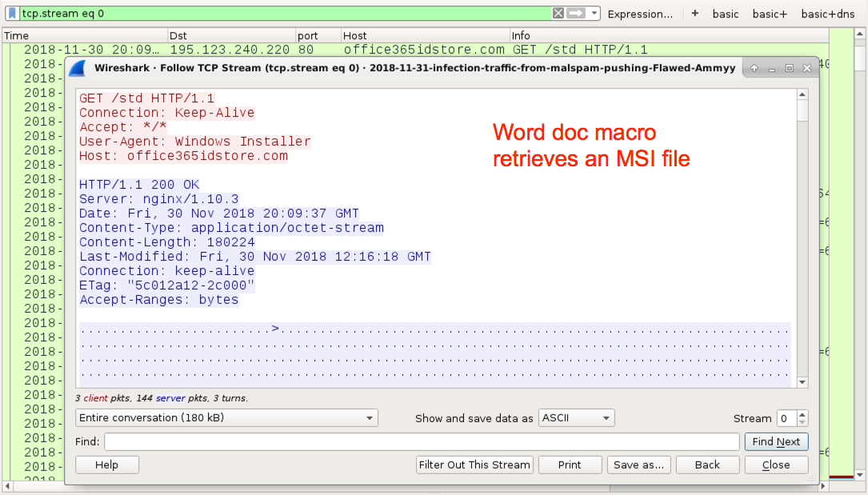Open Help for the stream dialog
The height and width of the screenshot is (495, 868).
pos(107,465)
